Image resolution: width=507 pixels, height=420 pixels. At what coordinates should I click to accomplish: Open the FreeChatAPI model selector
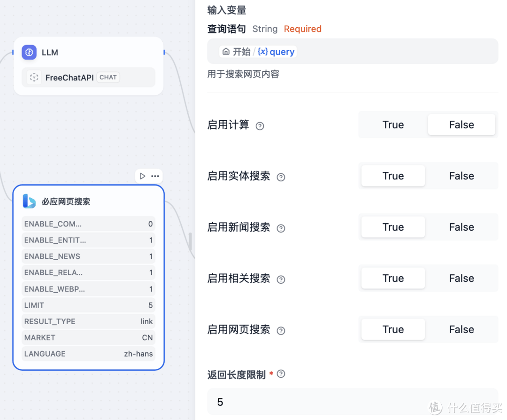pos(88,77)
